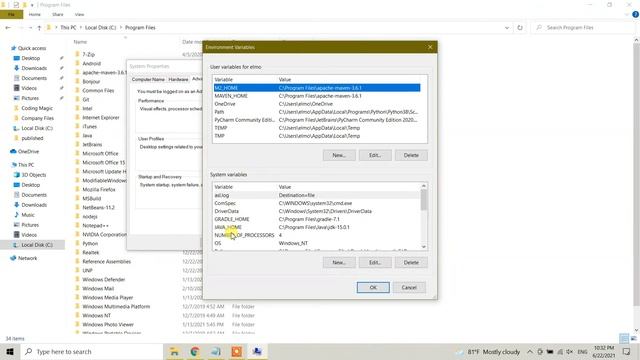This screenshot has height=360, width=640.
Task: Click Edit under User variables
Action: pyautogui.click(x=375, y=155)
